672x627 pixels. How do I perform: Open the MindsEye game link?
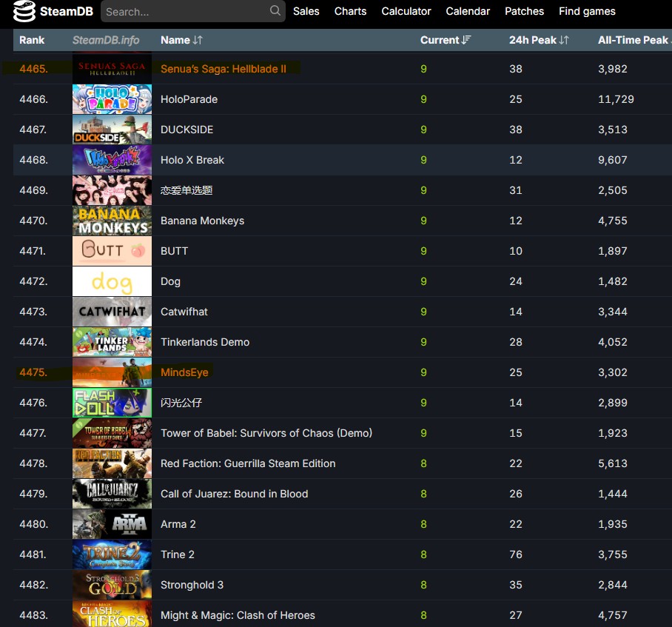click(x=184, y=372)
